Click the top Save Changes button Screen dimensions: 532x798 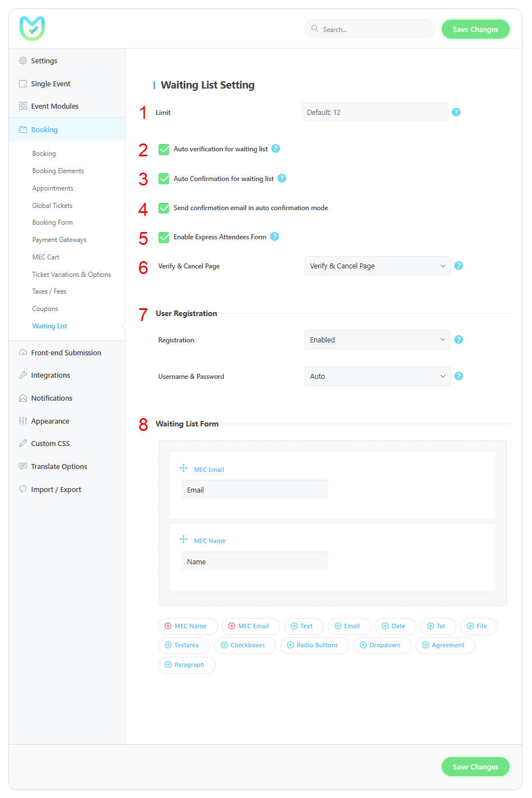click(x=475, y=30)
